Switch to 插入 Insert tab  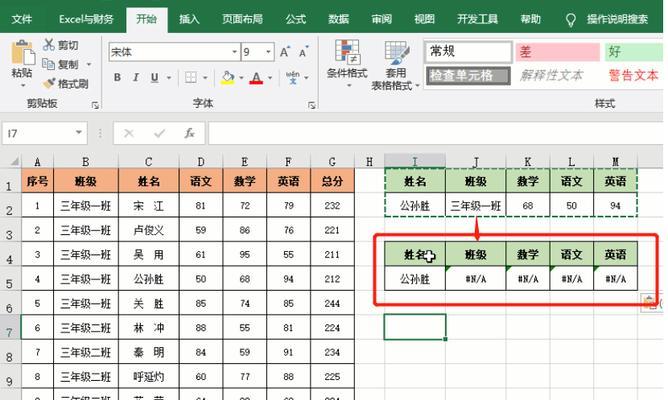[189, 19]
